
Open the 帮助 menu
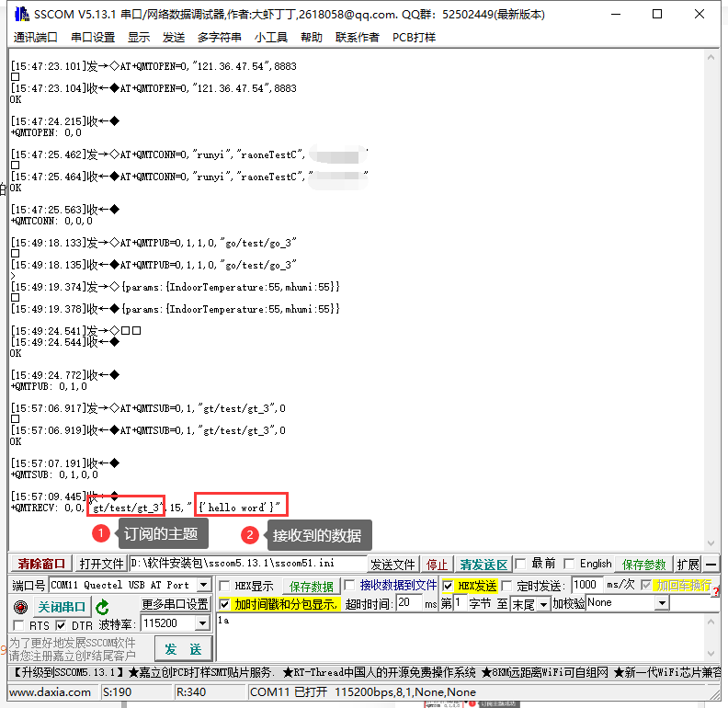(x=311, y=37)
